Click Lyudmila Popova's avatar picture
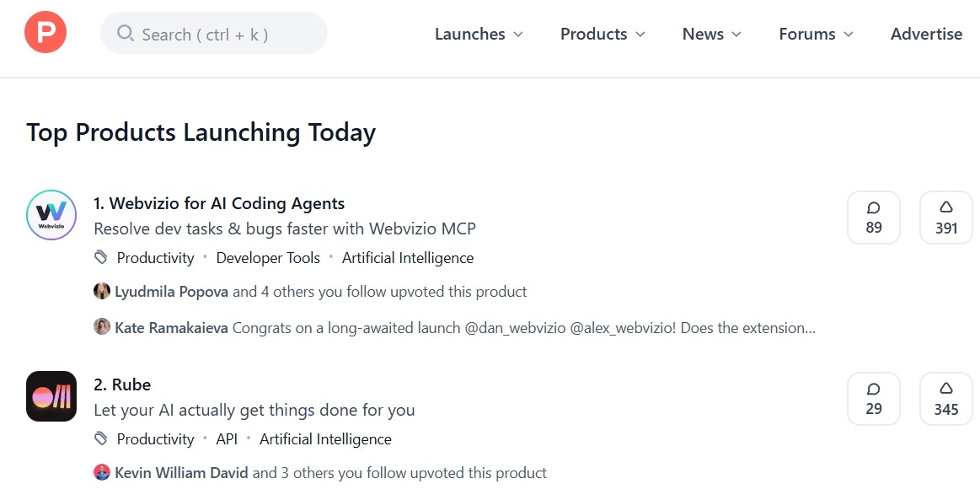The image size is (980, 500). pos(102,291)
